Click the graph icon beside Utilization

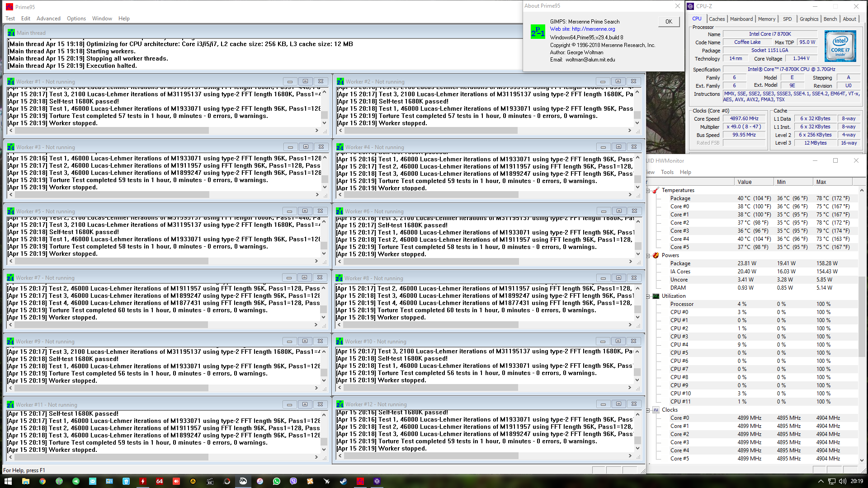point(656,296)
